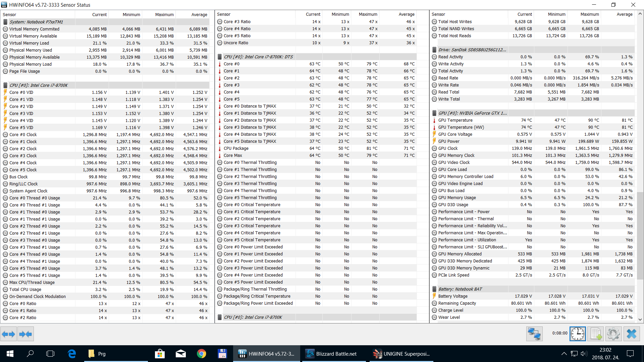Select the Uncore Ratio row
This screenshot has height=362, width=644.
[316, 43]
